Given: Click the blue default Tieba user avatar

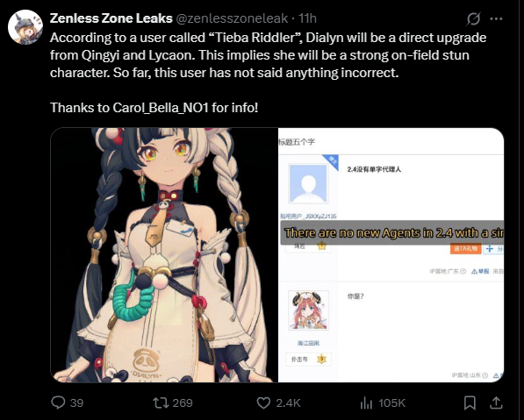Looking at the screenshot, I should [308, 183].
